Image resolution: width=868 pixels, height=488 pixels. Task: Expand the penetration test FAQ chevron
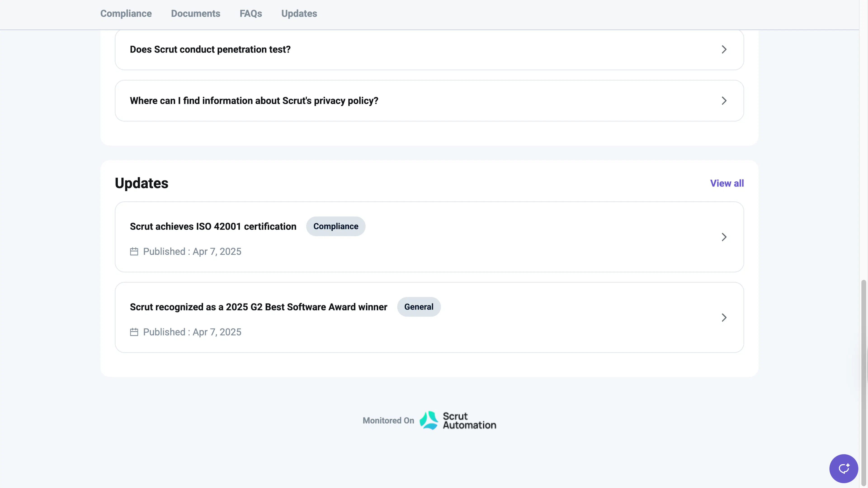click(x=724, y=50)
